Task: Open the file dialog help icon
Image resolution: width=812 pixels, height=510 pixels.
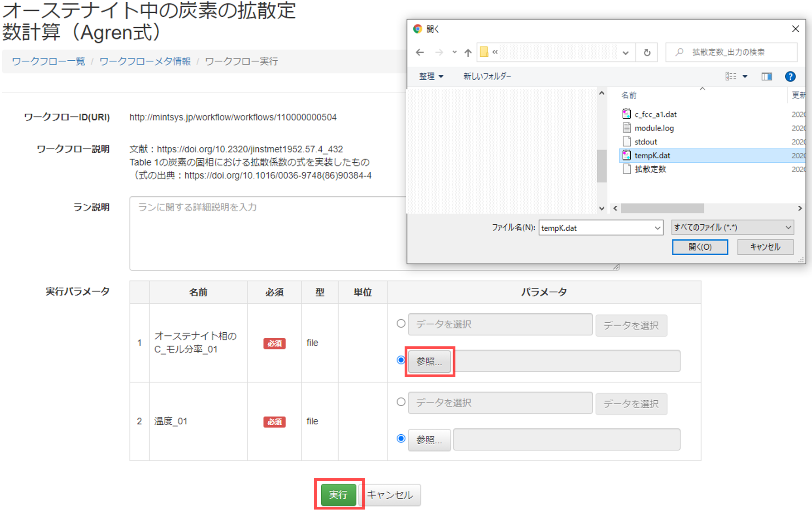Action: 790,77
